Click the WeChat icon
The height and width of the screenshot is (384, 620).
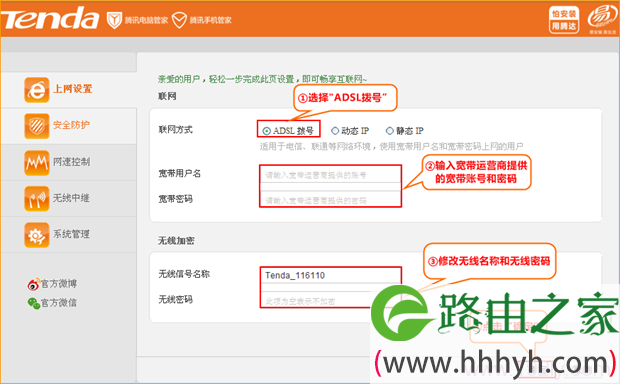(34, 303)
